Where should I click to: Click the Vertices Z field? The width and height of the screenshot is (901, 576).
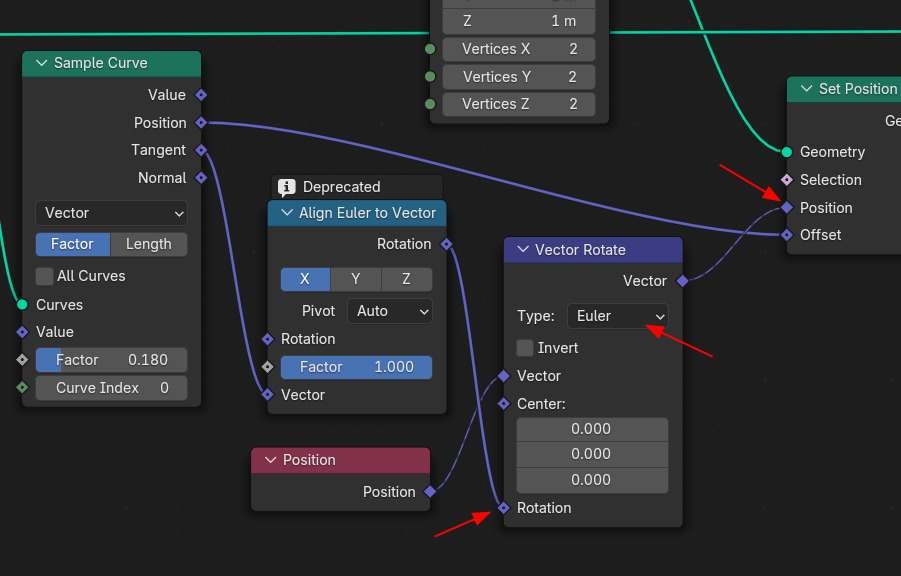(x=519, y=104)
